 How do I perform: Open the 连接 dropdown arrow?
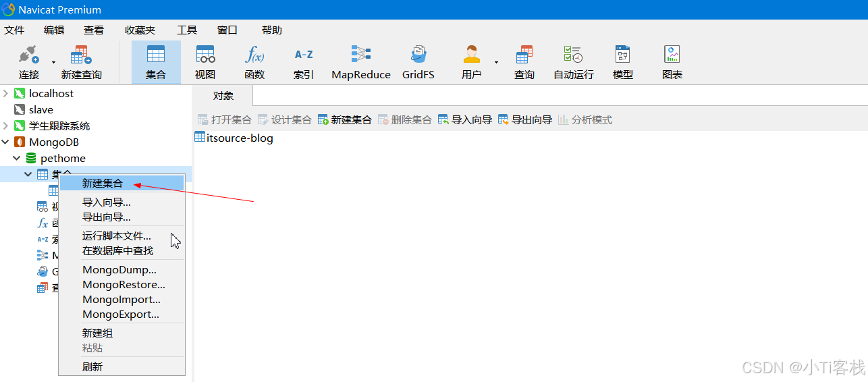(x=53, y=62)
